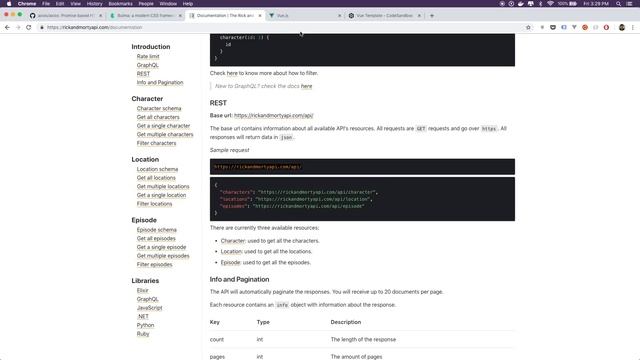Viewport: 640px width, 360px height.
Task: Open the Chrome File menu
Action: 46,4
